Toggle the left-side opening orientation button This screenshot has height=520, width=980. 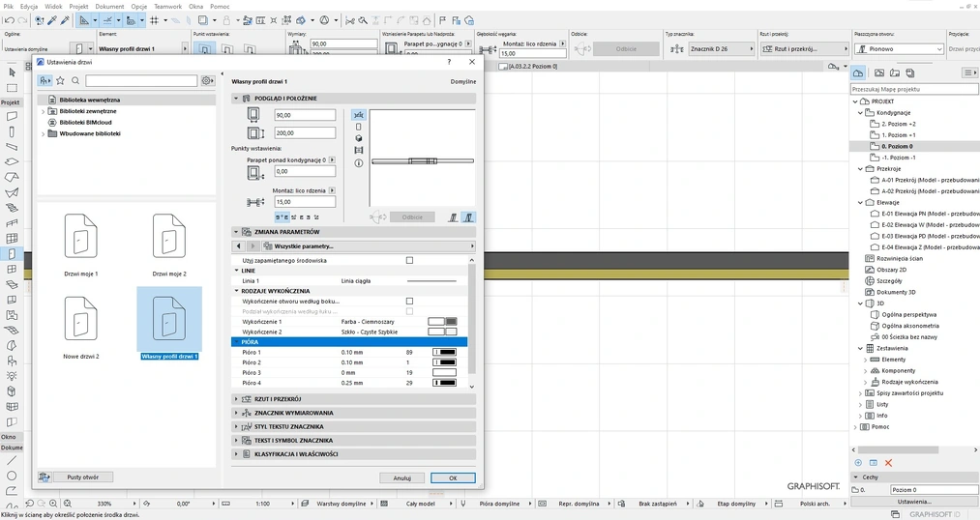(x=453, y=217)
